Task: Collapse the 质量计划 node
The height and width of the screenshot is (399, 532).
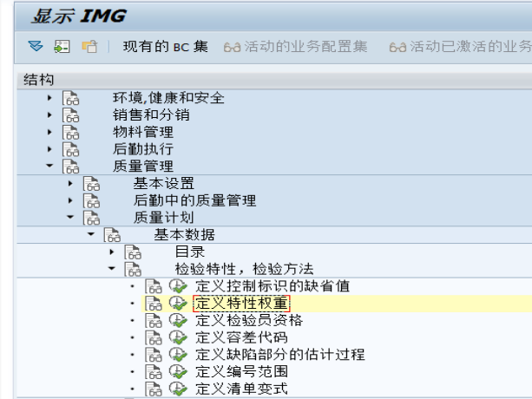Action: [70, 217]
